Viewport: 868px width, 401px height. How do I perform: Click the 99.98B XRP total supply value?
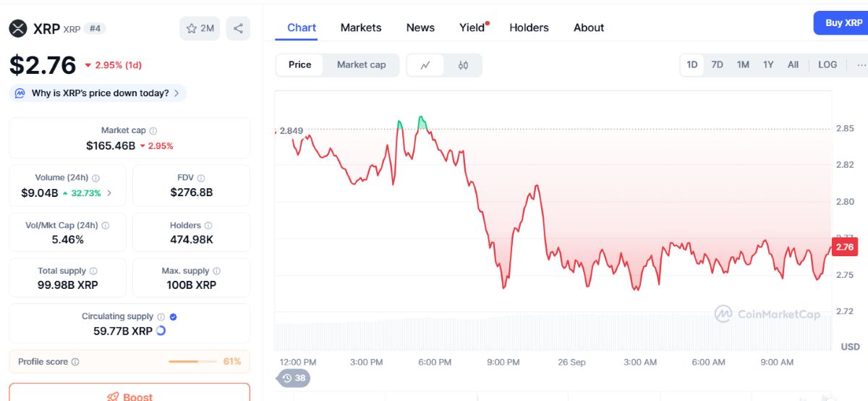(68, 285)
